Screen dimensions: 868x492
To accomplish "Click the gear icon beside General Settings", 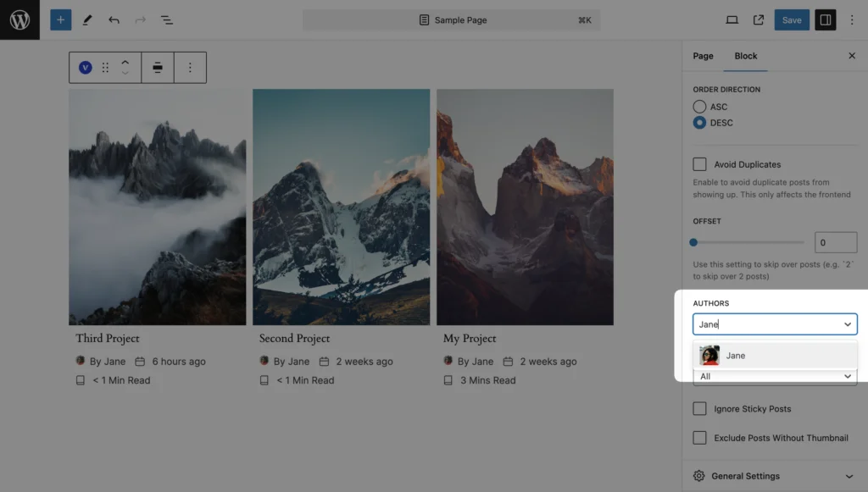I will (x=698, y=476).
